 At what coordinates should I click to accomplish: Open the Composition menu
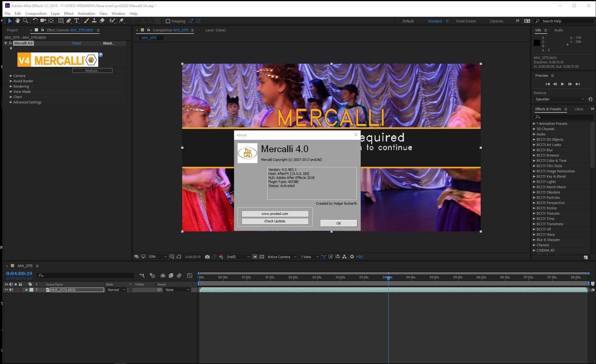36,14
